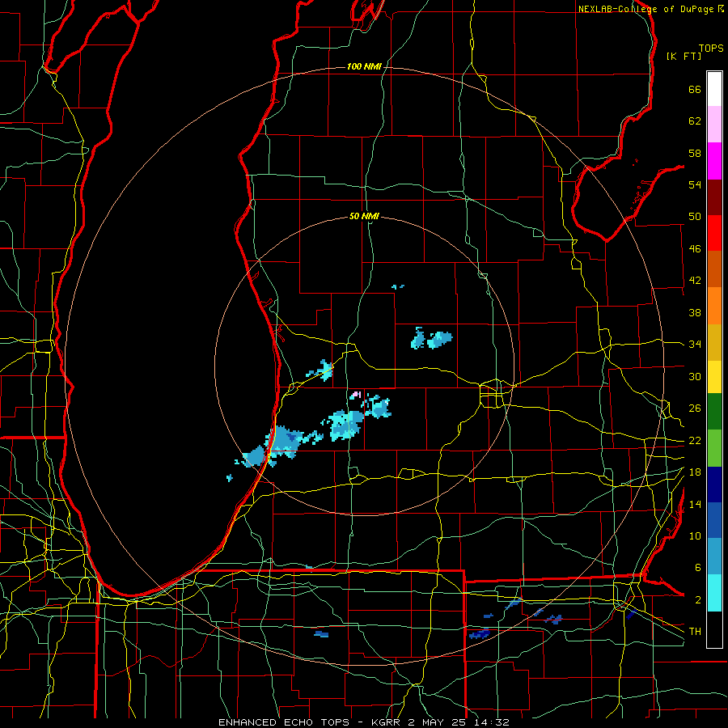
Task: Click the 100 NMI range ring label
Action: (364, 66)
